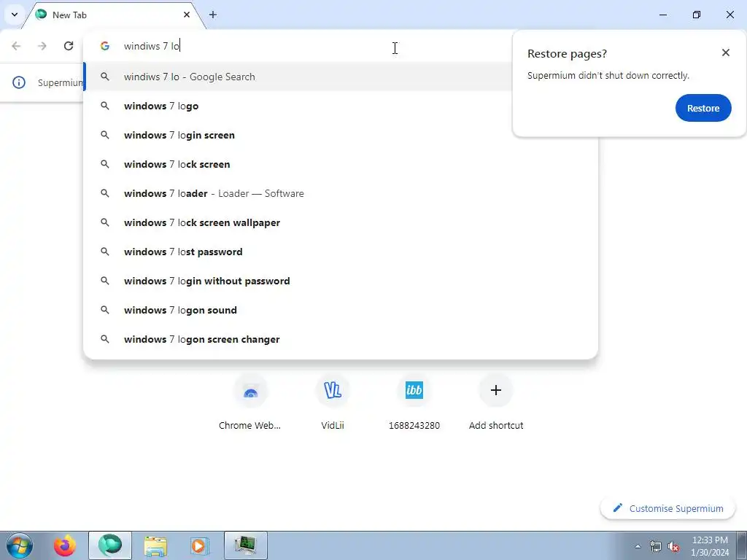Viewport: 747px width, 560px height.
Task: Click Add shortcut plus tile
Action: pyautogui.click(x=495, y=402)
